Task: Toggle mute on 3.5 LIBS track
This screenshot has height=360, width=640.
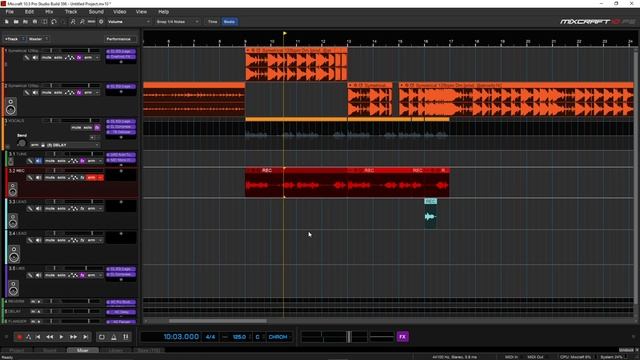Action: pos(50,276)
